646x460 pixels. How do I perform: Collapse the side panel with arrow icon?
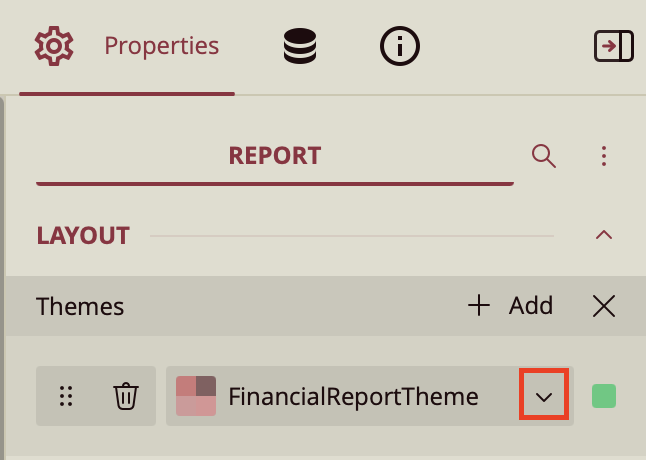click(613, 46)
